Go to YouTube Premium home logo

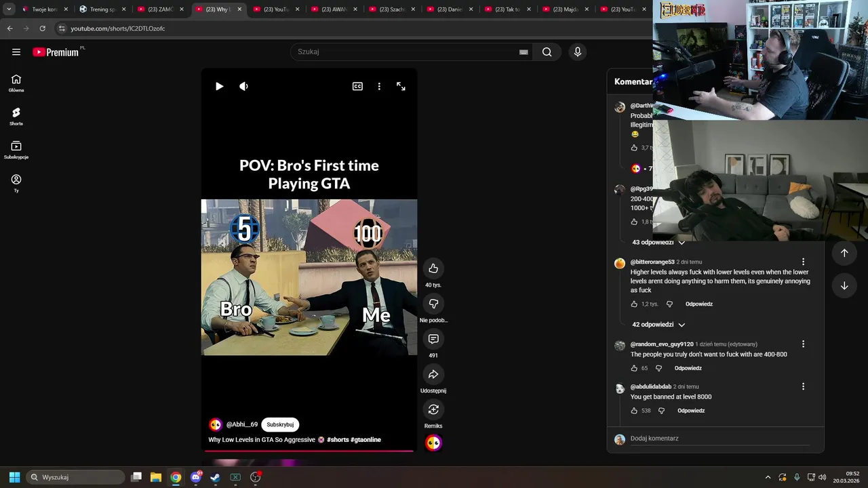[x=56, y=52]
